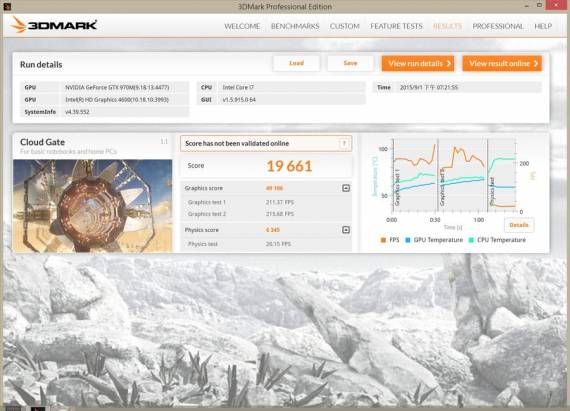Click the Load button
The height and width of the screenshot is (411, 570).
(296, 63)
